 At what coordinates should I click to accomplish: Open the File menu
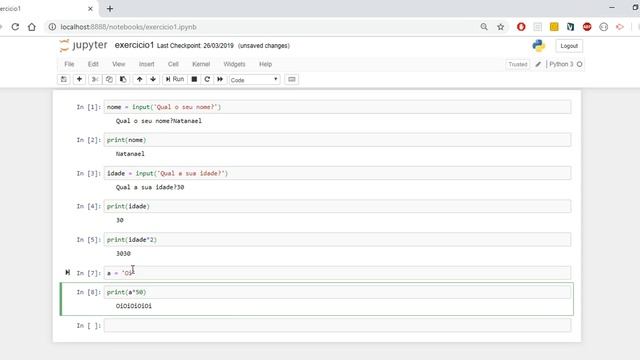(x=69, y=64)
